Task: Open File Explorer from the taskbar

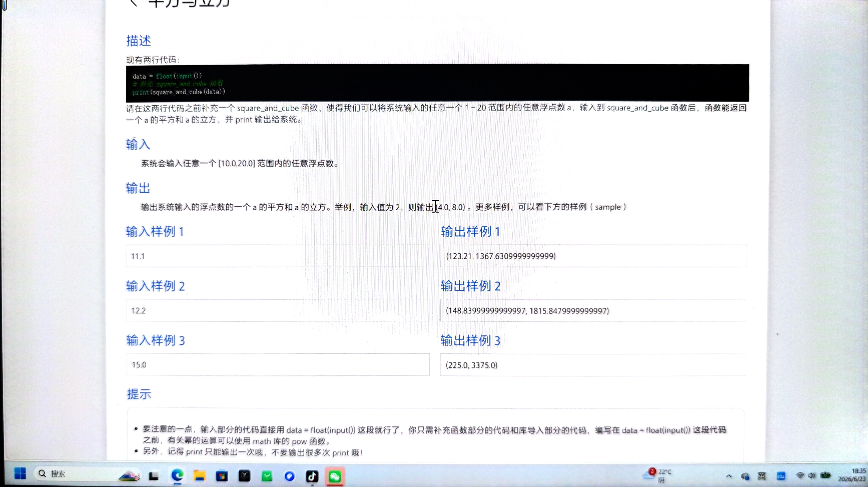Action: [x=200, y=476]
